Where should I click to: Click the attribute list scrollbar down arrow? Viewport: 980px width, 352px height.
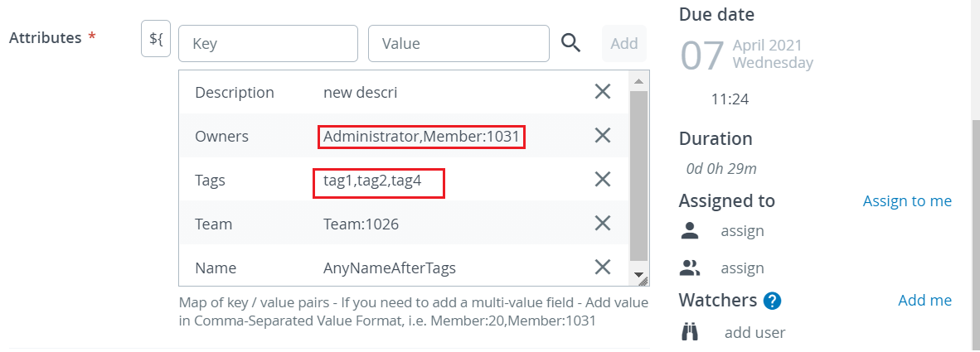tap(638, 273)
